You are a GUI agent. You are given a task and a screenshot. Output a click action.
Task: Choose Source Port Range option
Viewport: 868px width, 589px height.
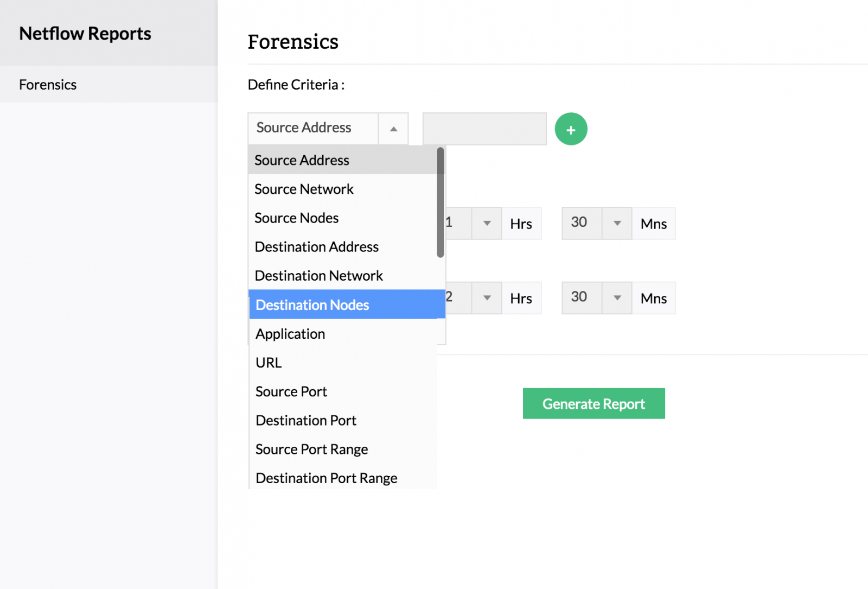point(312,449)
